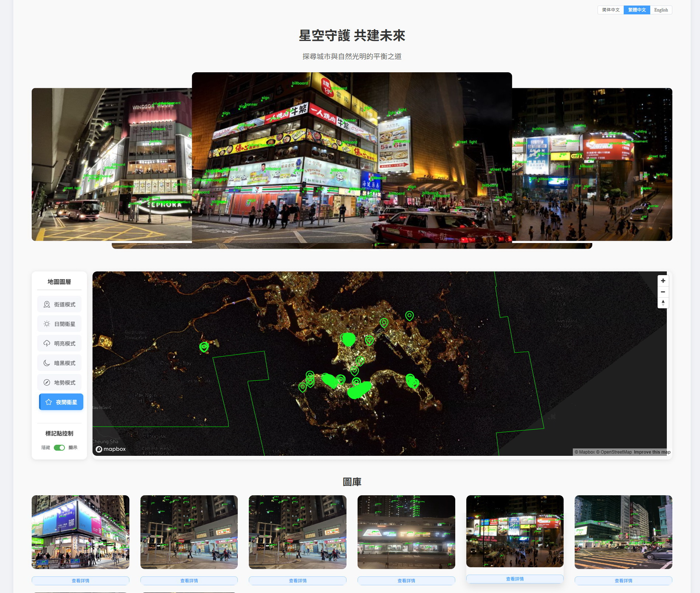Zoom out on the map
The width and height of the screenshot is (700, 593).
[663, 292]
